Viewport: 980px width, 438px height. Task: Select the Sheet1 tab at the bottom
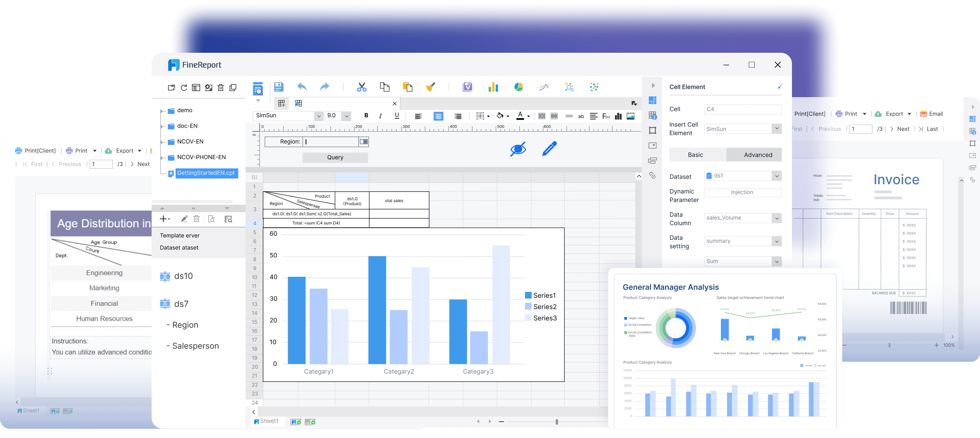pos(268,421)
